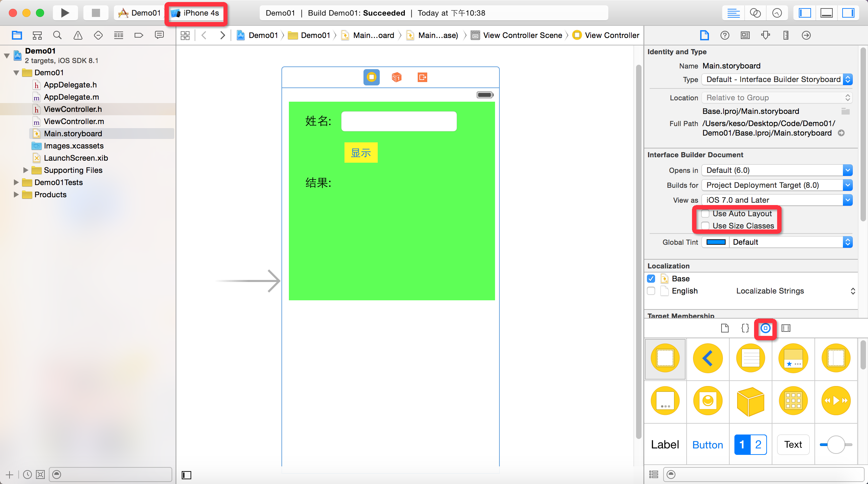The image size is (868, 484).
Task: Open the Breakpoint navigator
Action: click(139, 35)
